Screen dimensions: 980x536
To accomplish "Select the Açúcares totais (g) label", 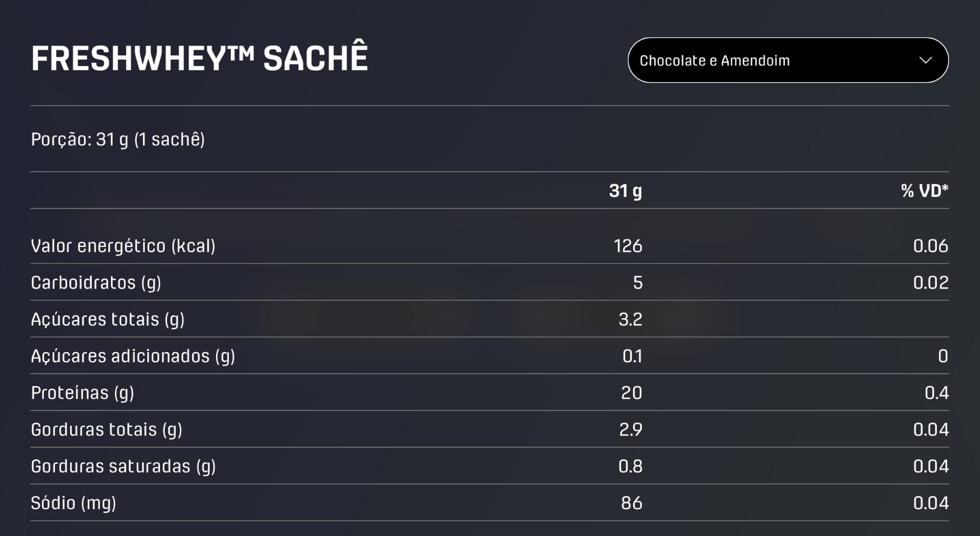I will [x=107, y=320].
